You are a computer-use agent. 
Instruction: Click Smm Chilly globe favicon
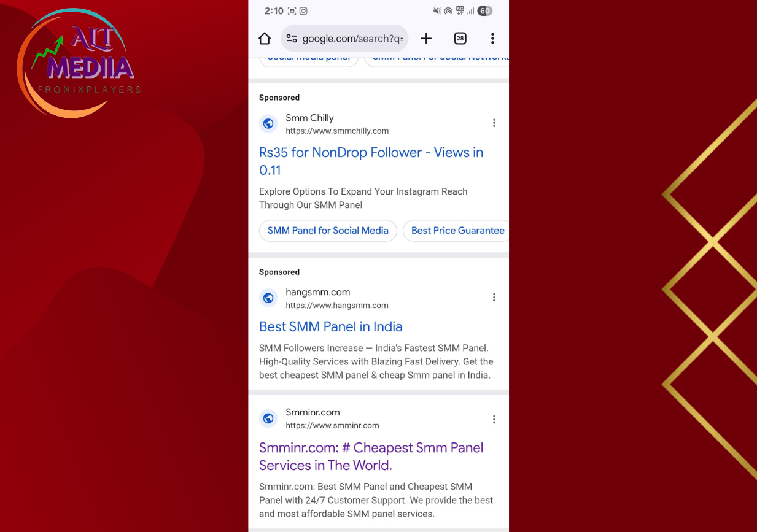coord(268,123)
